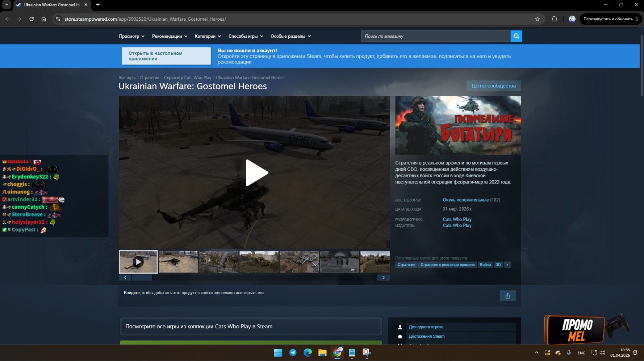Click the developer Cats Who Play link

point(457,219)
